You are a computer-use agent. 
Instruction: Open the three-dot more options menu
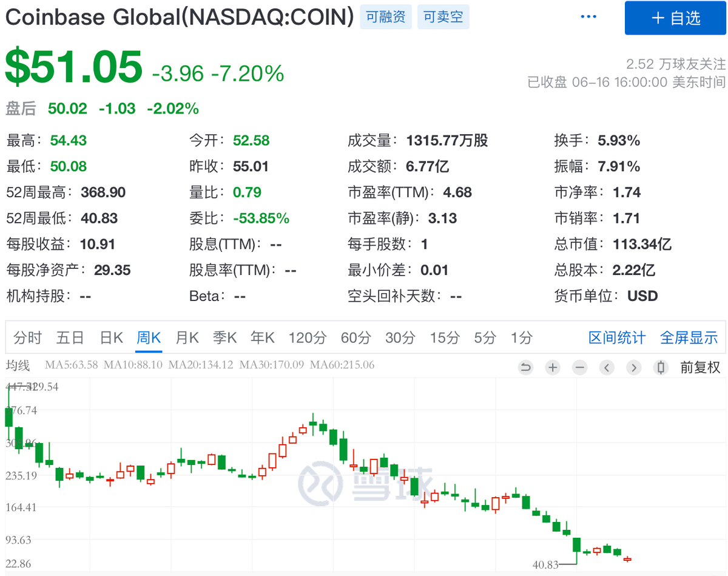(x=589, y=17)
